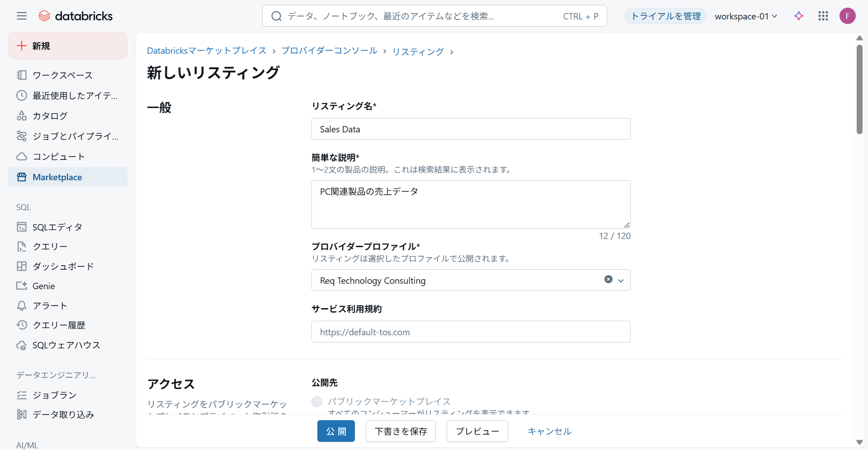Open the hamburger sidebar menu icon
Viewport: 868px width, 450px height.
click(x=22, y=16)
